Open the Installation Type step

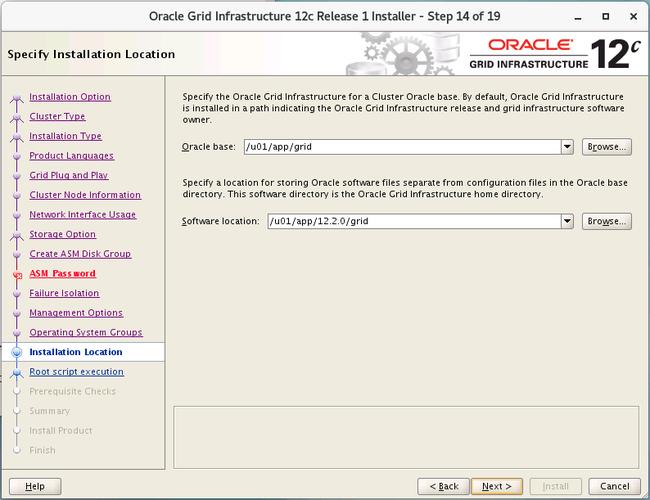click(x=65, y=136)
